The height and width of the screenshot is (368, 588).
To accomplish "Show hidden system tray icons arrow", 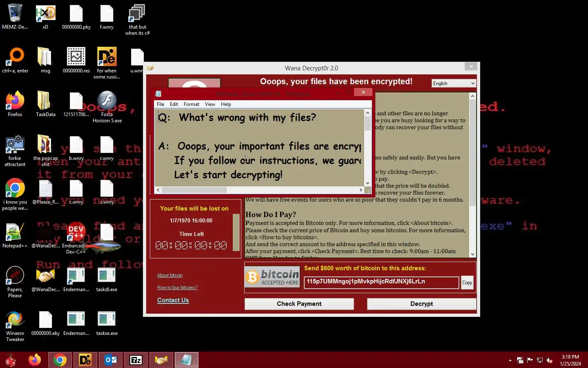I will pyautogui.click(x=510, y=360).
